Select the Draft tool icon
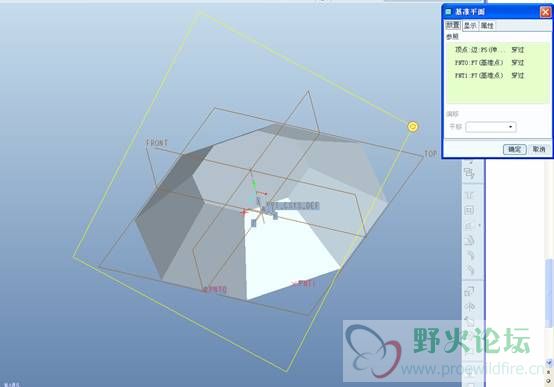The image size is (554, 387). (469, 241)
